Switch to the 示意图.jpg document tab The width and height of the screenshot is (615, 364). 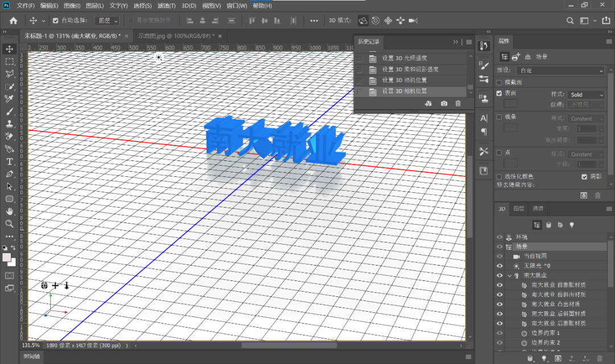click(x=176, y=36)
